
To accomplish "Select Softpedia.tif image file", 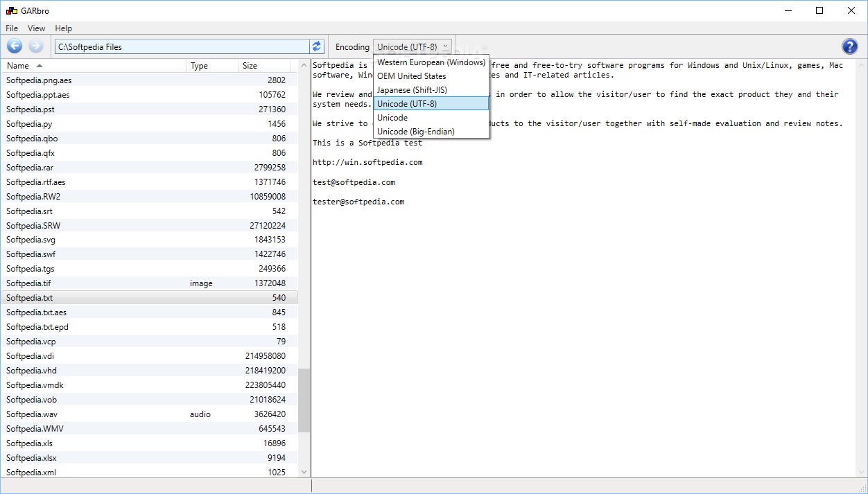I will pos(149,283).
